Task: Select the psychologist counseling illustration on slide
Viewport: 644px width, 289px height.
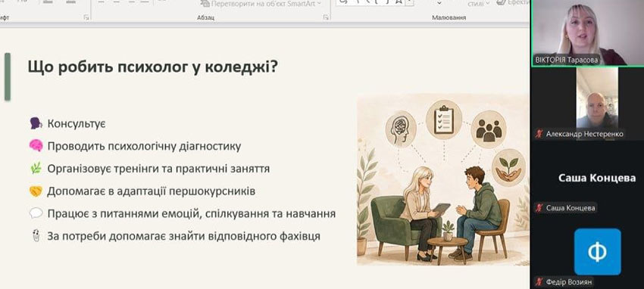Action: tap(442, 179)
